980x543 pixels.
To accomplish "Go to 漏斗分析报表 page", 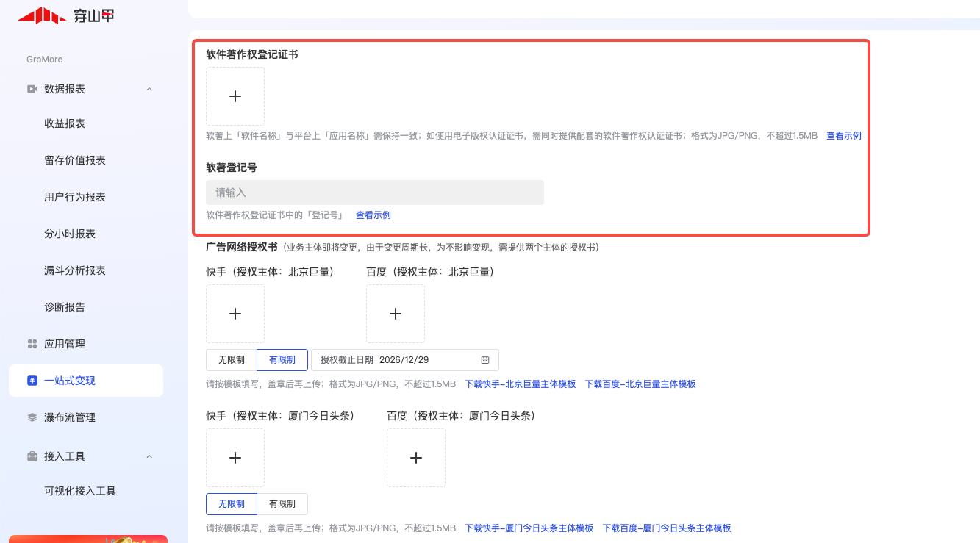I will coord(75,270).
